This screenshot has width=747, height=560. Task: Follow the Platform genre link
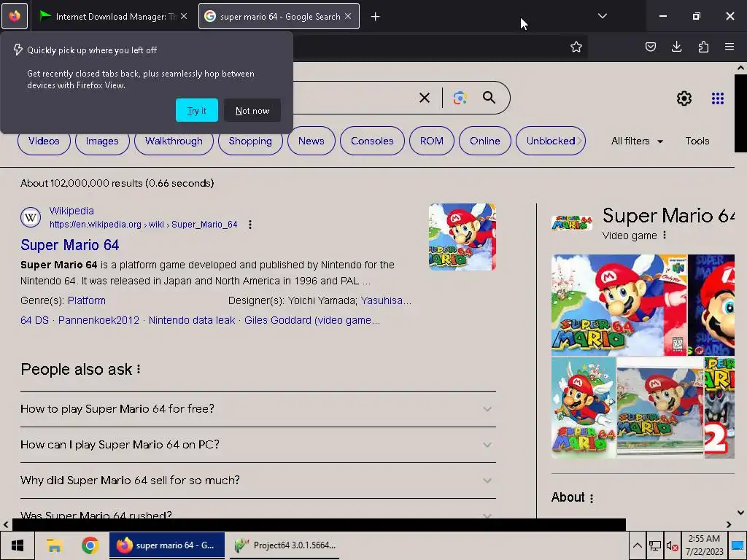(87, 300)
